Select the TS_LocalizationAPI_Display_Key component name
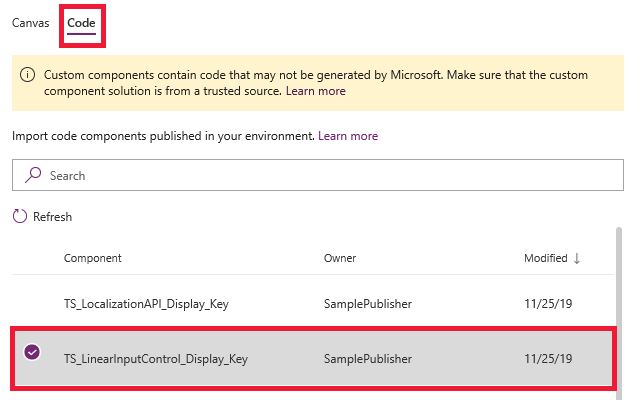Viewport: 640px width, 400px height. coord(146,304)
